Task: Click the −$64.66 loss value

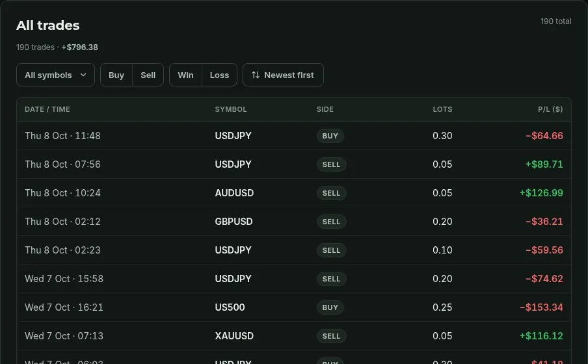Action: coord(544,136)
